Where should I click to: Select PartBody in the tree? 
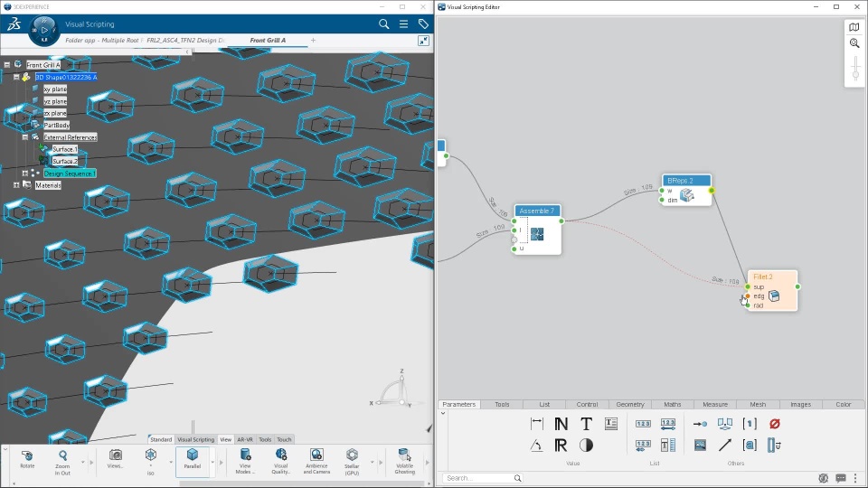[56, 125]
